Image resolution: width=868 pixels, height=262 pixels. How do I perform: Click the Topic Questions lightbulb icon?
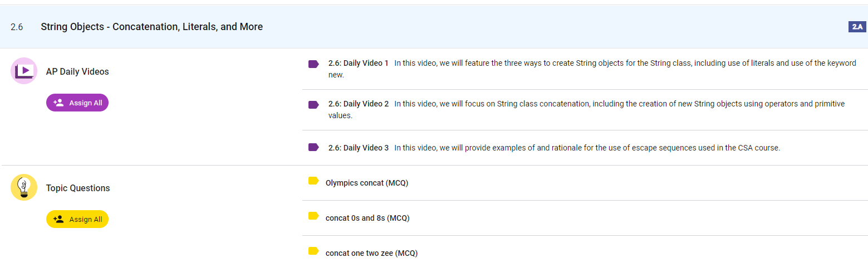(23, 187)
